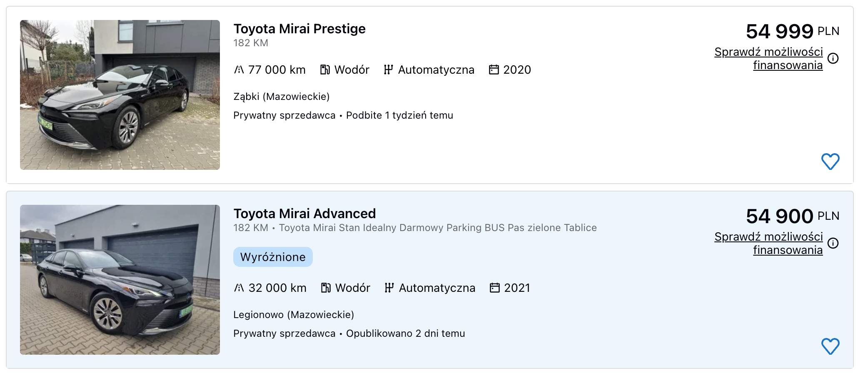The width and height of the screenshot is (868, 378).
Task: Click mileage road icon next to 32 000 km
Action: click(239, 288)
